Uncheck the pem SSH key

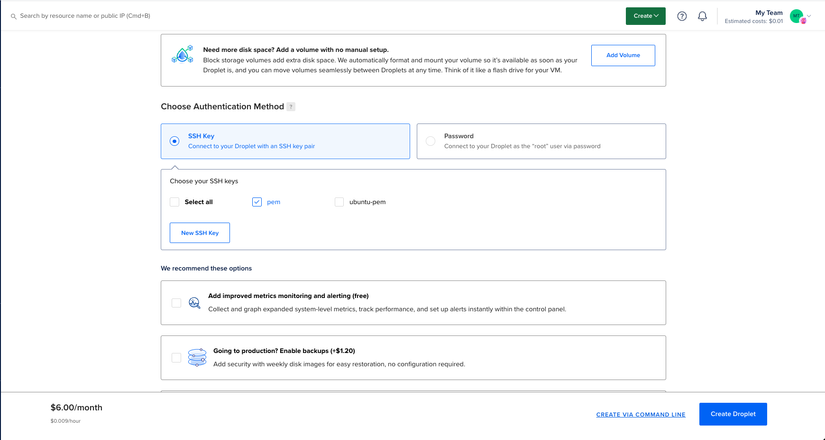[257, 202]
